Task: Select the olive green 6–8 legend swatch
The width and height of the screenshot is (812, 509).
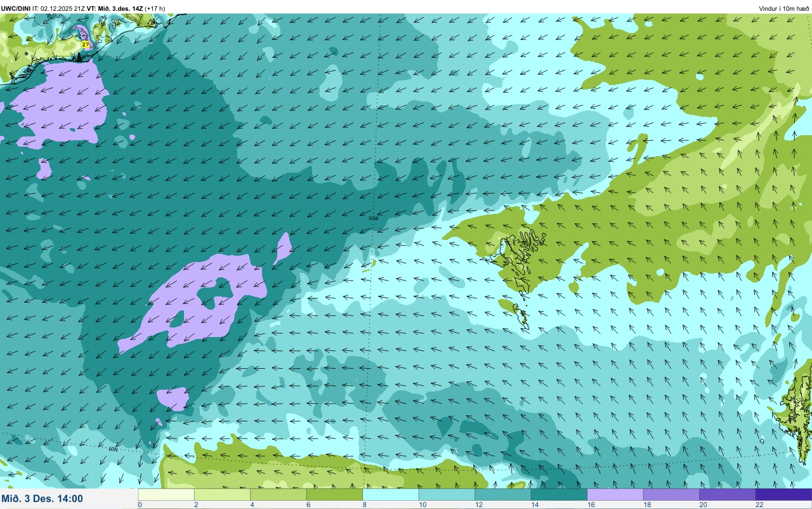Action: [x=334, y=494]
